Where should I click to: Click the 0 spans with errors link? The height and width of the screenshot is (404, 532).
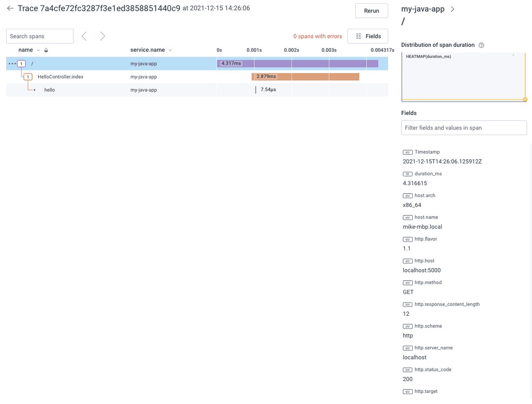click(x=317, y=36)
